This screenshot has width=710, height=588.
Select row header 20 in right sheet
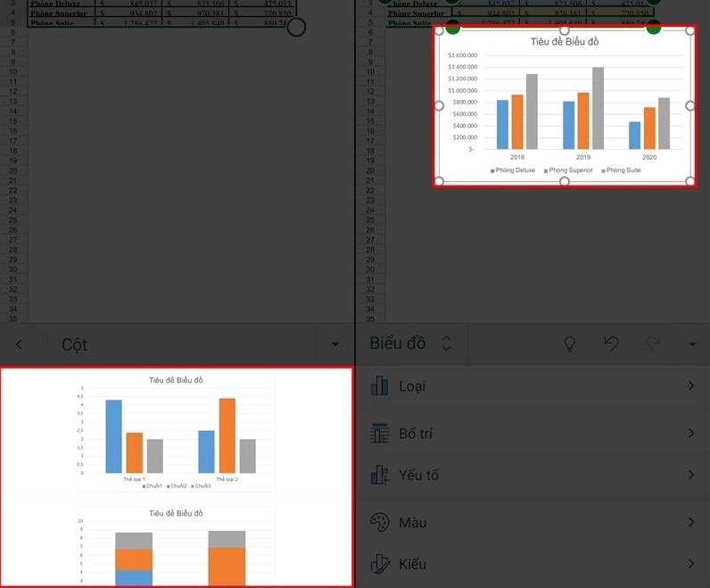click(x=370, y=170)
